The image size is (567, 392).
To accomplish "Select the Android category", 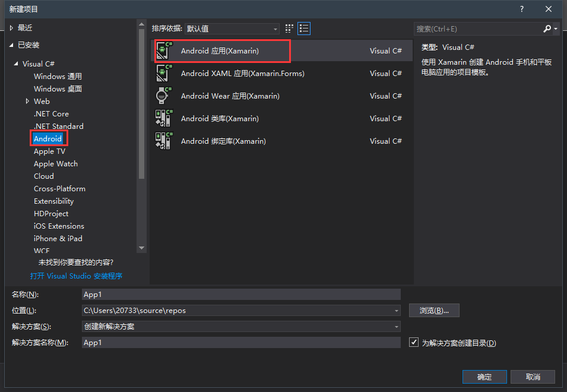I will click(x=48, y=138).
